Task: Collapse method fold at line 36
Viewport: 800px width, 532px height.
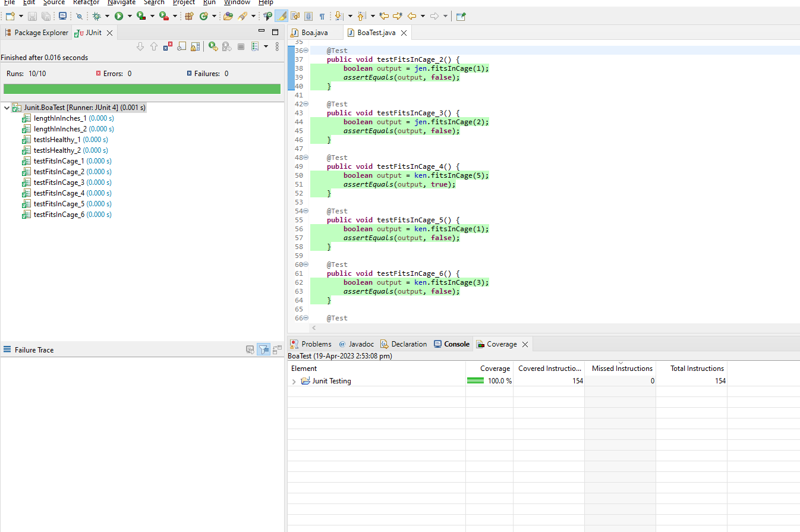Action: 305,51
